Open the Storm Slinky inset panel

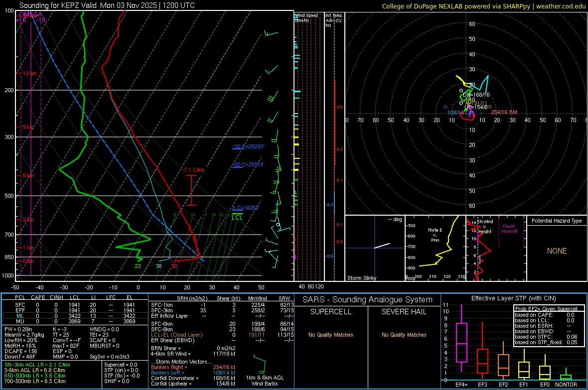375,248
